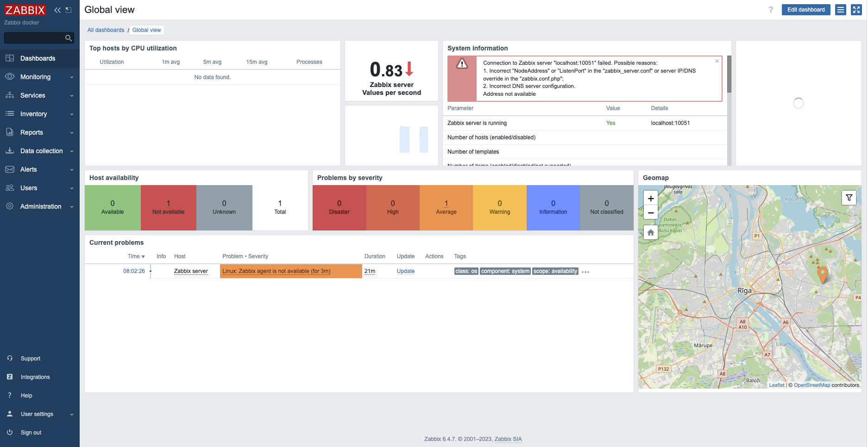Expand the Users chevron
Viewport: 868px width, 447px height.
point(72,188)
